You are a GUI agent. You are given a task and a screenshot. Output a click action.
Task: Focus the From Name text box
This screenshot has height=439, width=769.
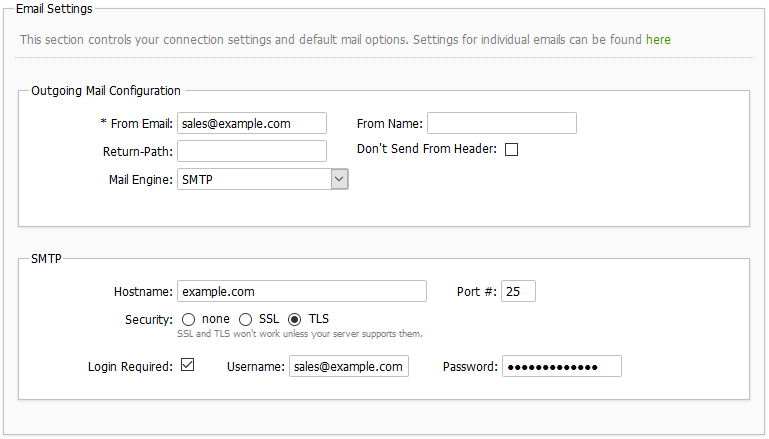[502, 123]
